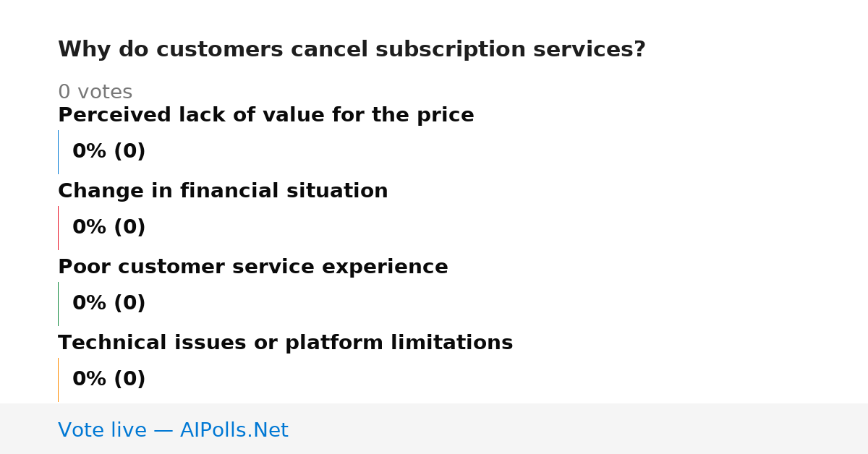Click the orange result bar under technical issues
The width and height of the screenshot is (868, 454).
58,380
